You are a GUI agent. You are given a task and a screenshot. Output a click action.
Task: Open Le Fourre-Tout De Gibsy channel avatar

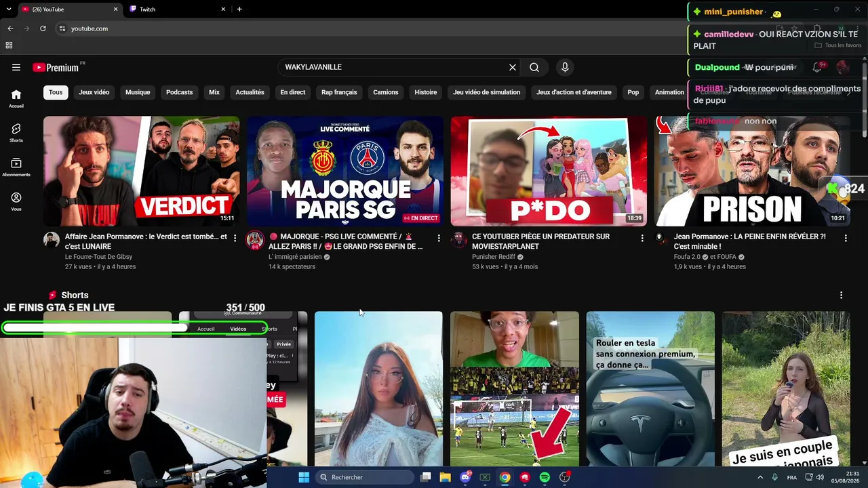point(52,239)
